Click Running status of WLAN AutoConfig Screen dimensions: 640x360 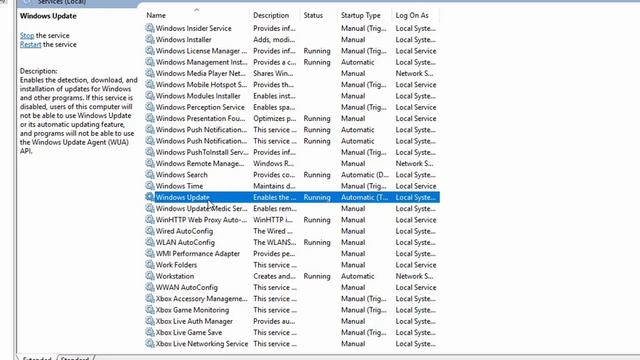(317, 242)
